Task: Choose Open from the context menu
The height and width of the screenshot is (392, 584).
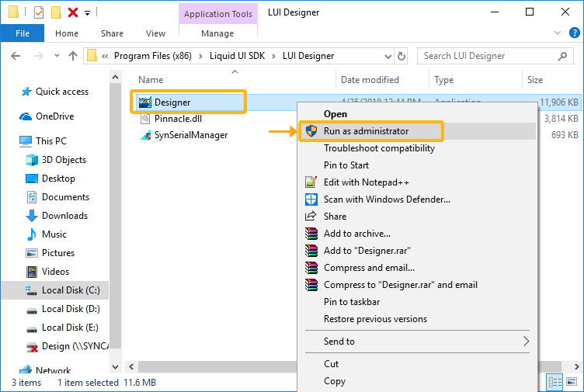Action: (x=335, y=114)
